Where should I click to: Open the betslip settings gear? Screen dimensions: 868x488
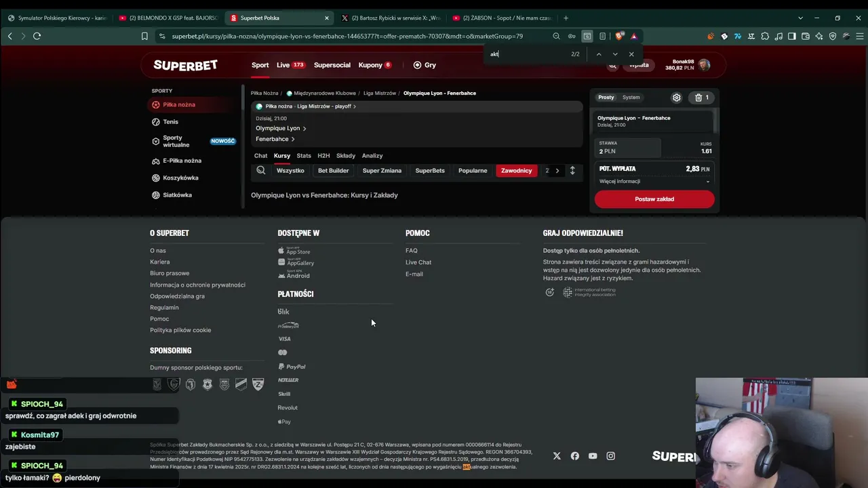pos(676,98)
